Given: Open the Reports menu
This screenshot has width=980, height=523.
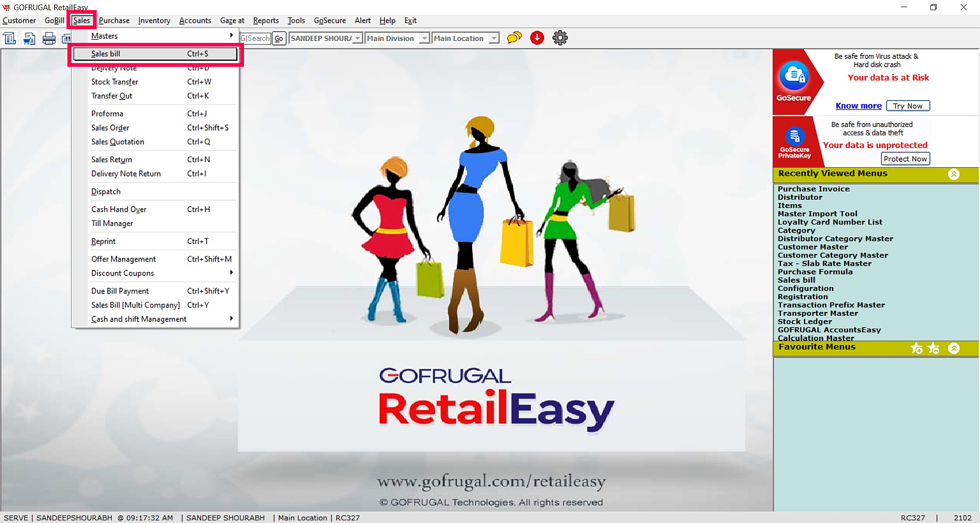Looking at the screenshot, I should (x=266, y=20).
